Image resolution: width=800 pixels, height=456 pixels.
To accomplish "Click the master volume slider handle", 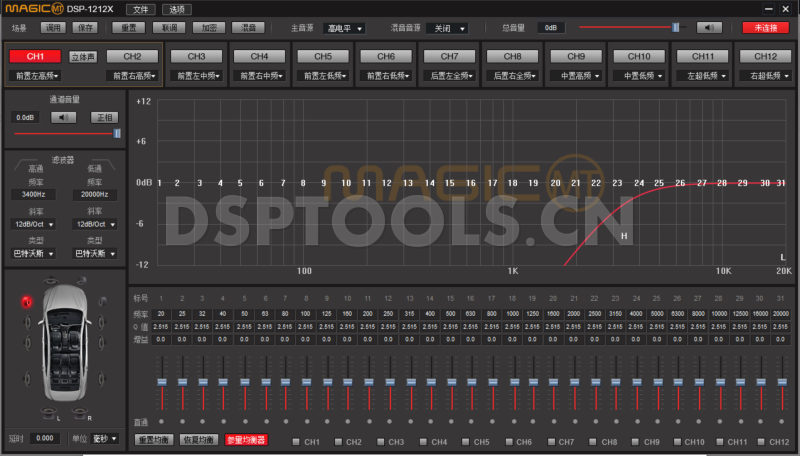I will (676, 27).
